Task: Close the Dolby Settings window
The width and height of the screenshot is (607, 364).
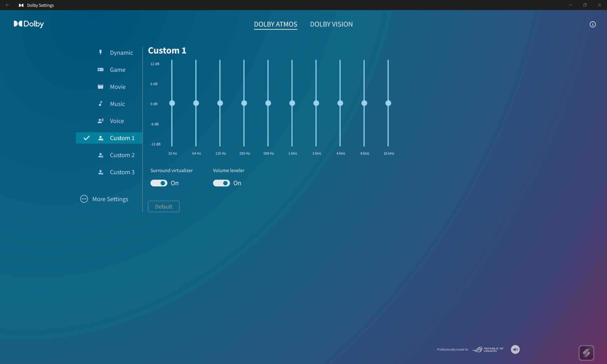Action: 599,5
